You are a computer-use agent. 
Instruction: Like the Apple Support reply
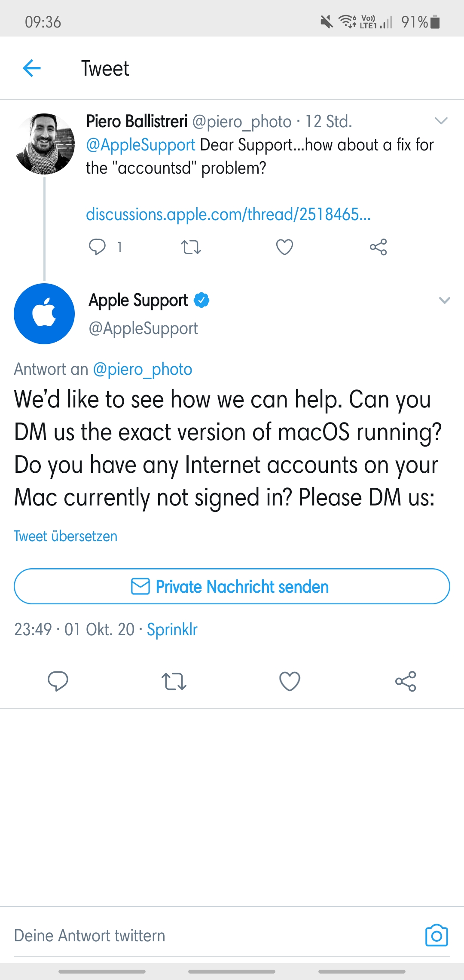(290, 681)
